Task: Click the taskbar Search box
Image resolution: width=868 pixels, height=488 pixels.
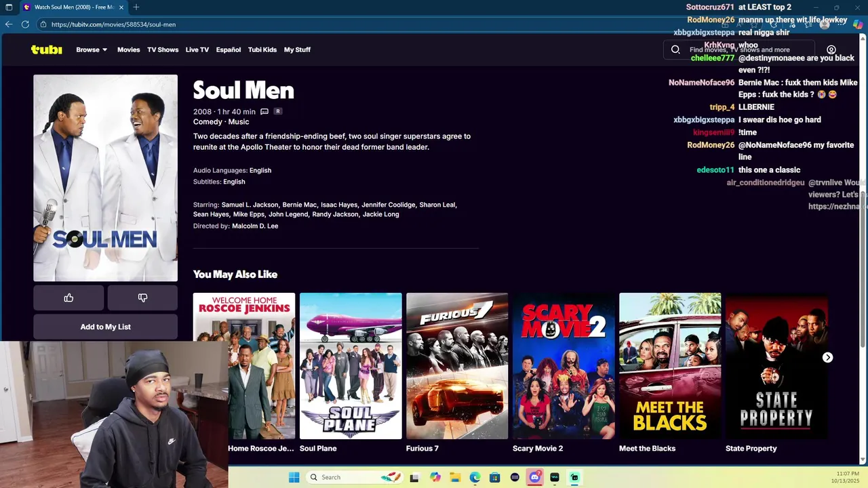Action: pos(355,477)
